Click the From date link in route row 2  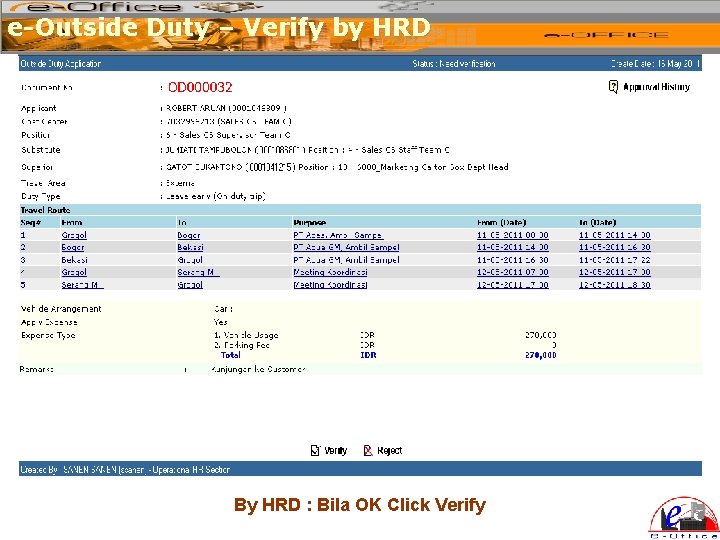pyautogui.click(x=512, y=247)
